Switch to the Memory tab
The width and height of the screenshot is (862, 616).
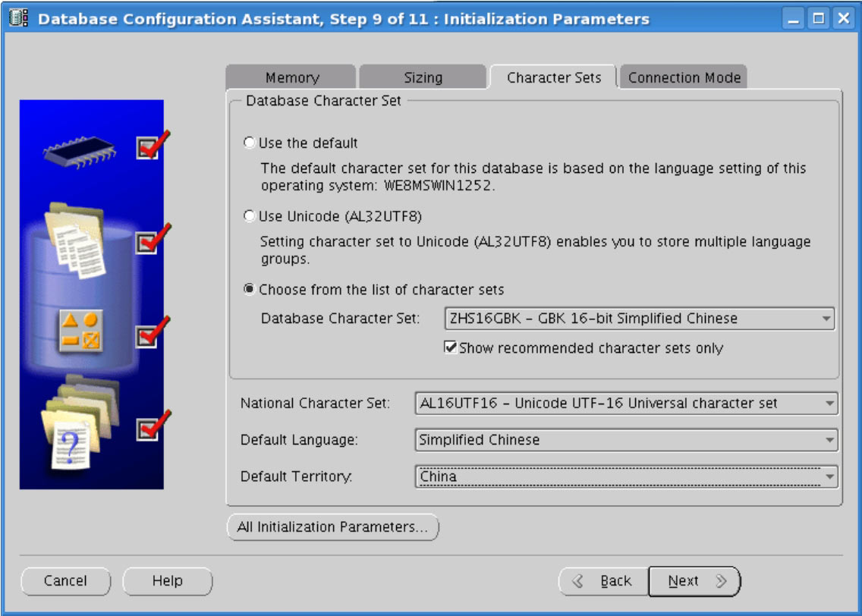pyautogui.click(x=292, y=77)
